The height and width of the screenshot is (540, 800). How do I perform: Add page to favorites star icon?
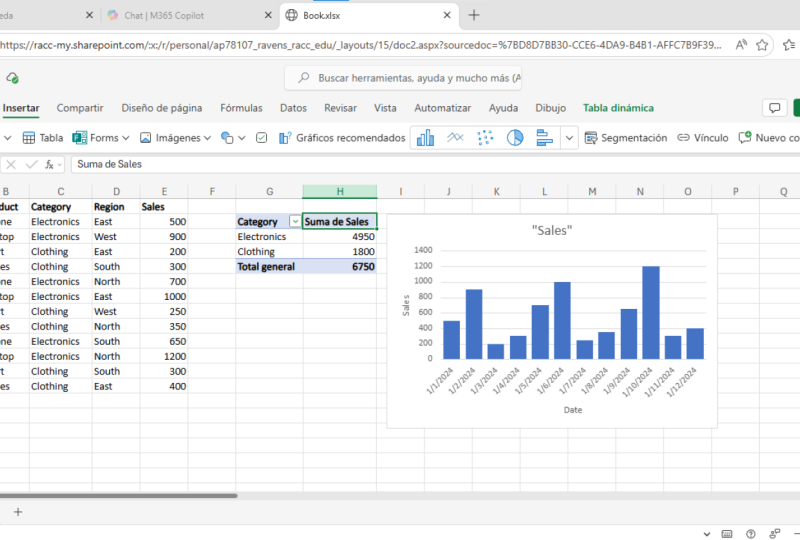click(762, 45)
